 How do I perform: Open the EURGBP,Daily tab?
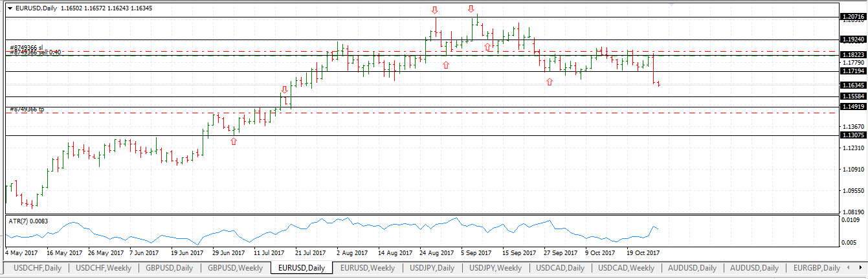click(816, 268)
